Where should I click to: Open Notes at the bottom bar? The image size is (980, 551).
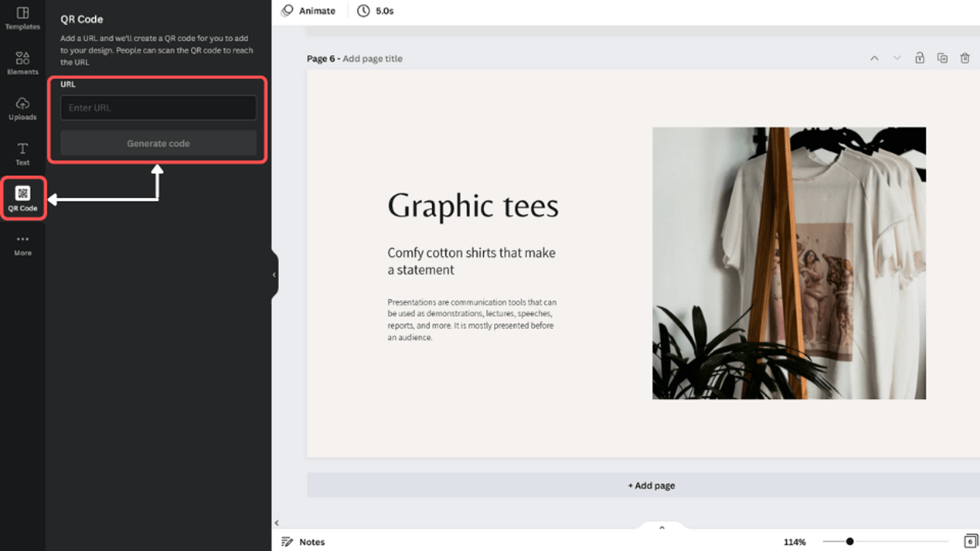[x=303, y=542]
